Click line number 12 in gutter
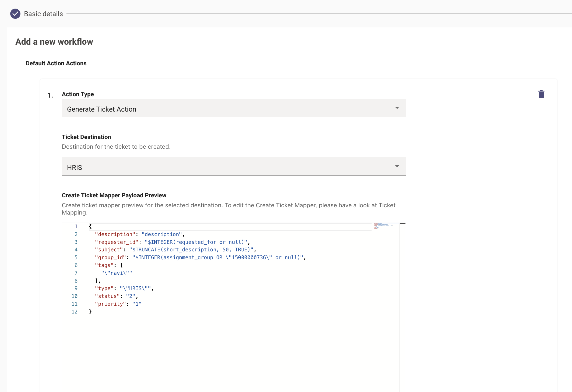The width and height of the screenshot is (572, 392). coord(75,312)
